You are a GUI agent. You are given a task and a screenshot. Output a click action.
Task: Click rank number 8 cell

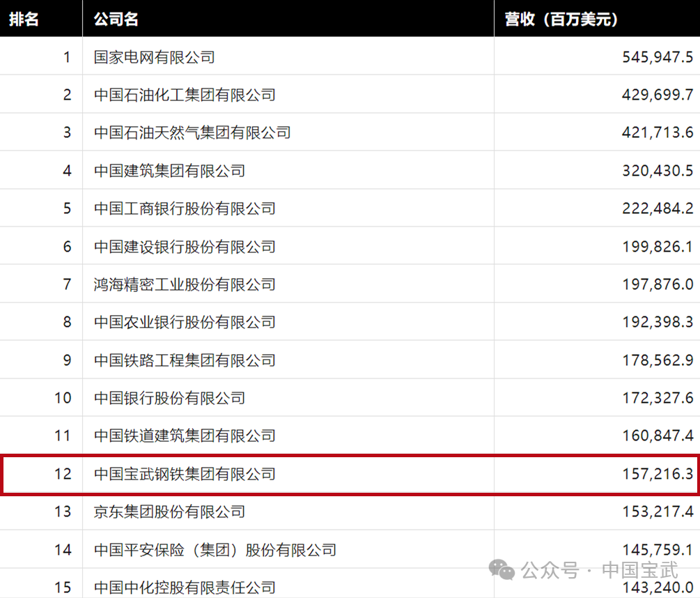[x=67, y=322]
